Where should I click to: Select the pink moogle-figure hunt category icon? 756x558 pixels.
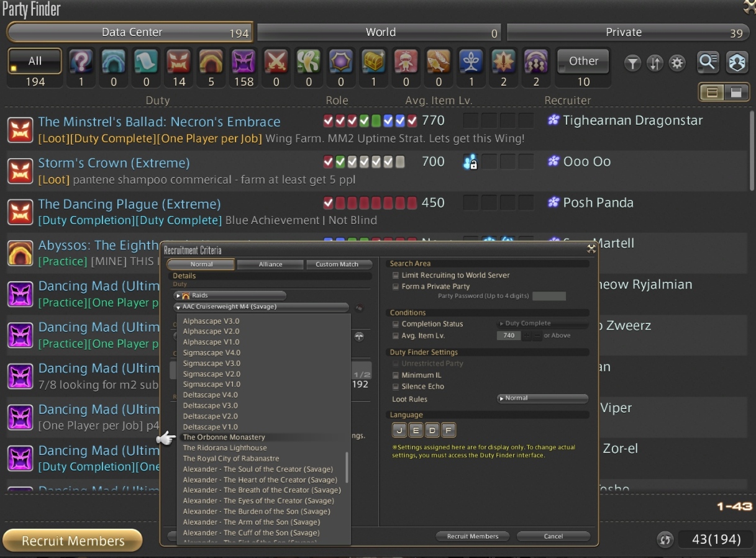(x=406, y=61)
